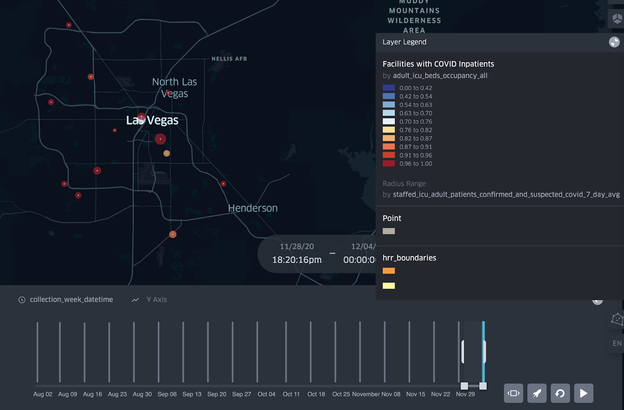
Task: Click the clock icon beside collection_week_datetime
Action: click(x=21, y=300)
